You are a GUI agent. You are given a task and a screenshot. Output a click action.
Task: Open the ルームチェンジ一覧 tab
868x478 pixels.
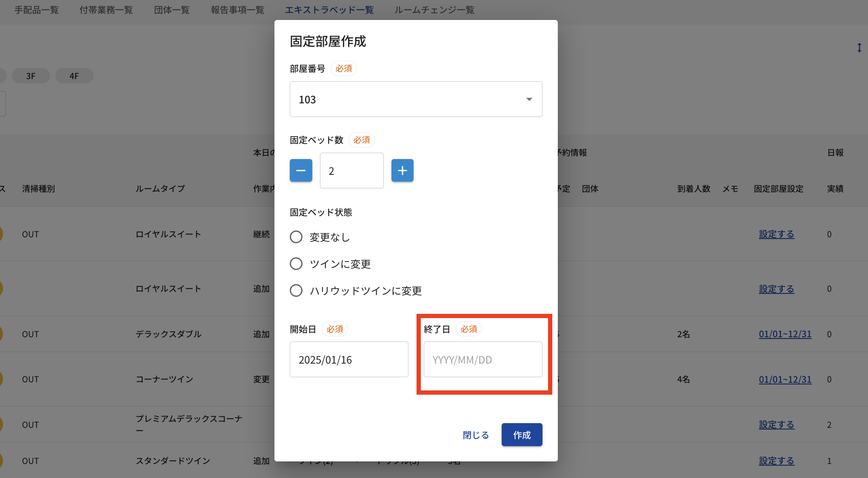[x=434, y=10]
